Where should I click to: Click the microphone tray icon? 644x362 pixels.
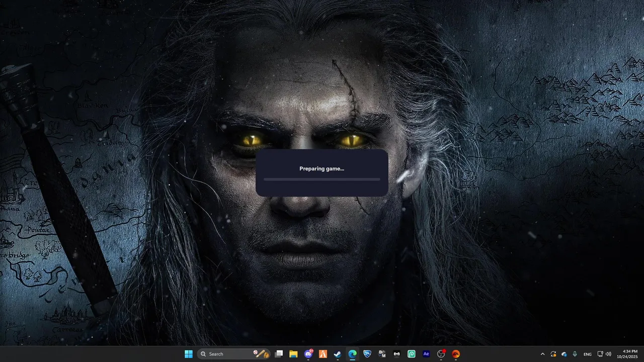[575, 354]
